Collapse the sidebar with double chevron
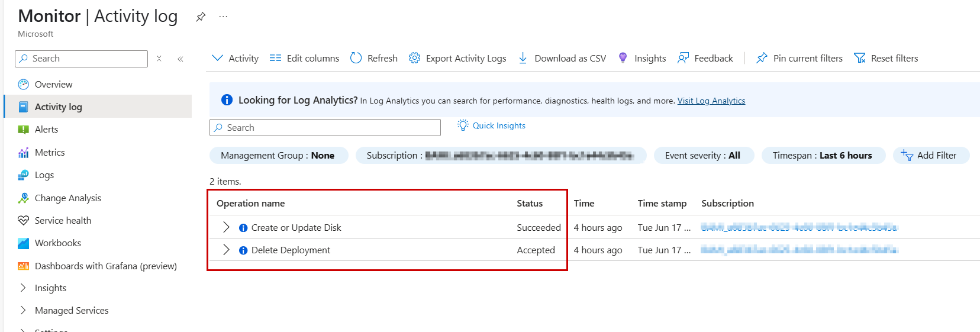The height and width of the screenshot is (332, 980). (x=180, y=59)
